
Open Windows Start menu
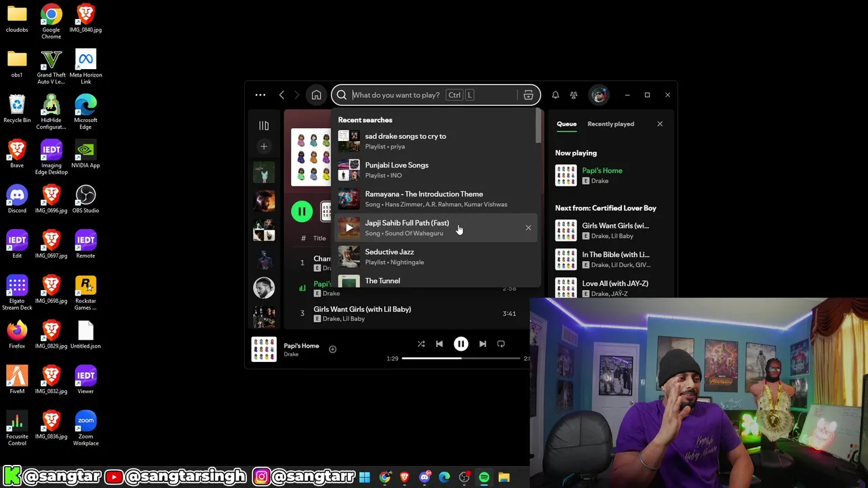tap(365, 478)
